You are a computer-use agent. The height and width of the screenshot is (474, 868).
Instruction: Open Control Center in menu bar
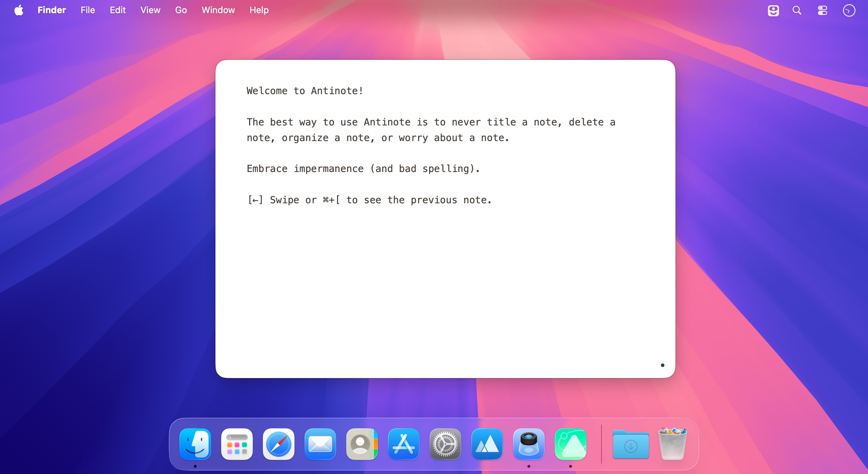click(822, 10)
